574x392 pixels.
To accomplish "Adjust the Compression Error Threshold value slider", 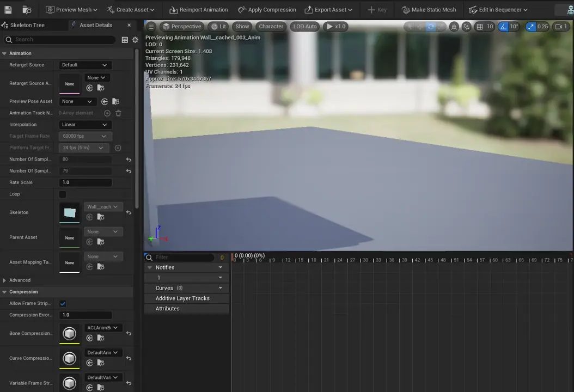I will point(85,315).
